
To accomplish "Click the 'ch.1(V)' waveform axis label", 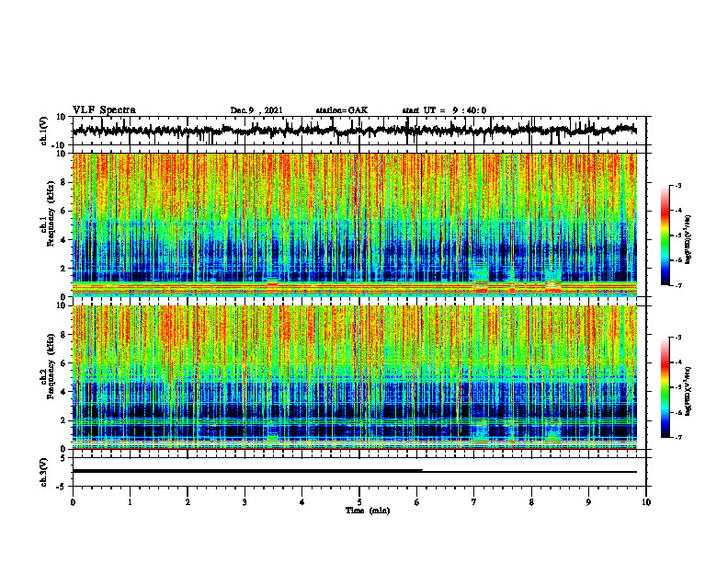I will pos(44,131).
